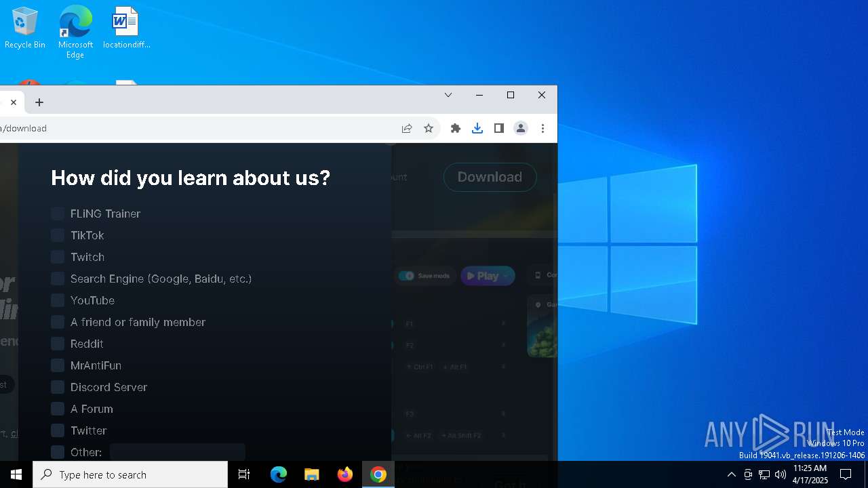This screenshot has height=488, width=868.
Task: Bookmark this tab with the star icon
Action: tap(429, 128)
